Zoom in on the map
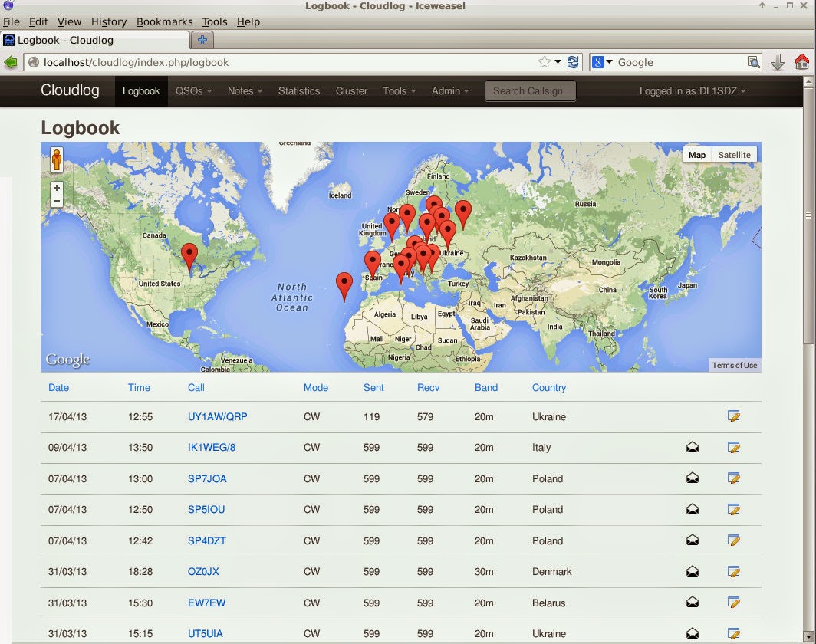 coord(57,188)
